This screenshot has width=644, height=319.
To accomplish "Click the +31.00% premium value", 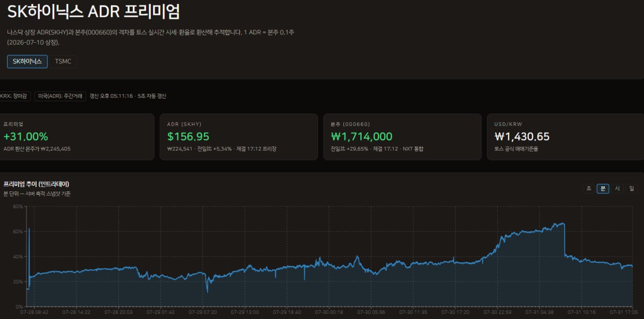I will [26, 137].
